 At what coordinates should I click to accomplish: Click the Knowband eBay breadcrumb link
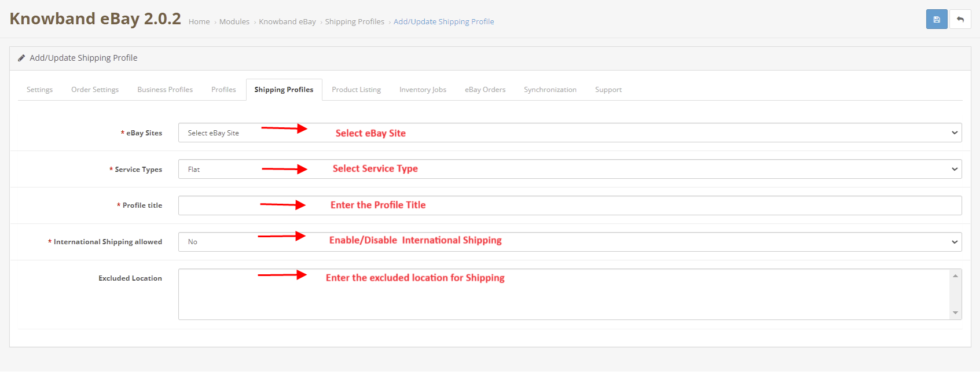click(x=287, y=21)
